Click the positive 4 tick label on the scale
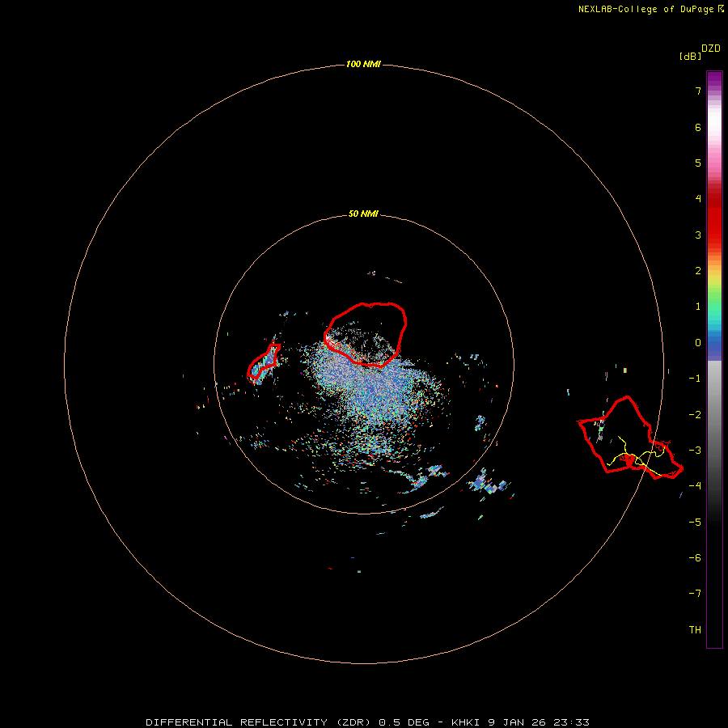728x728 pixels. 698,199
